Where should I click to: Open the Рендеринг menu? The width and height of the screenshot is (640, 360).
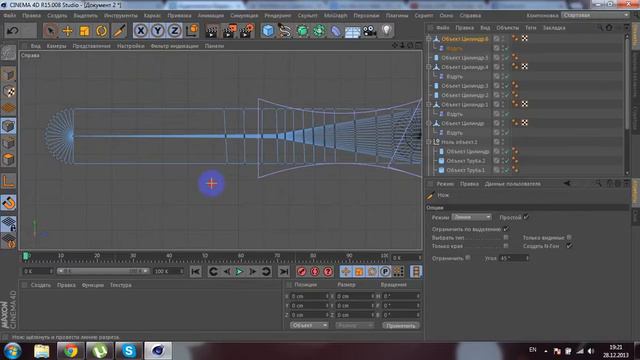278,16
